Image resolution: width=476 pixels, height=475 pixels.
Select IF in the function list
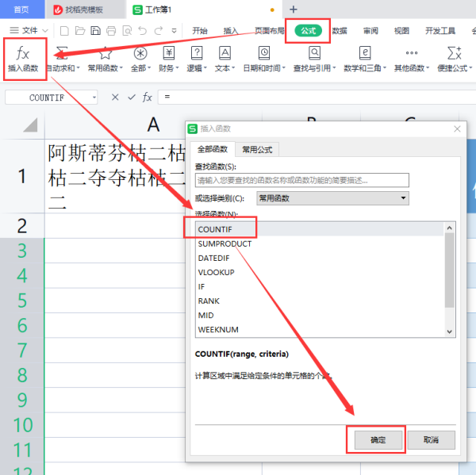[320, 286]
